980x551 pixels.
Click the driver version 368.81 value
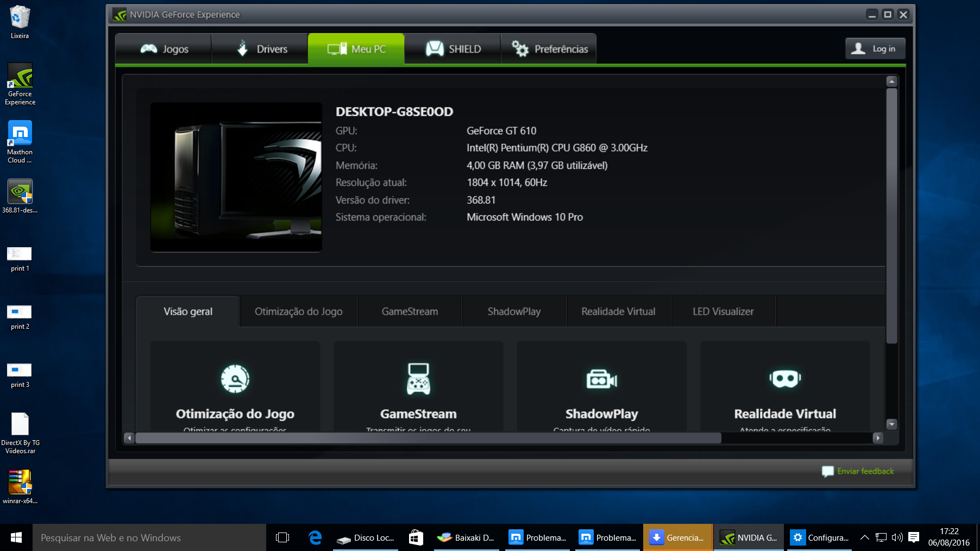(481, 200)
